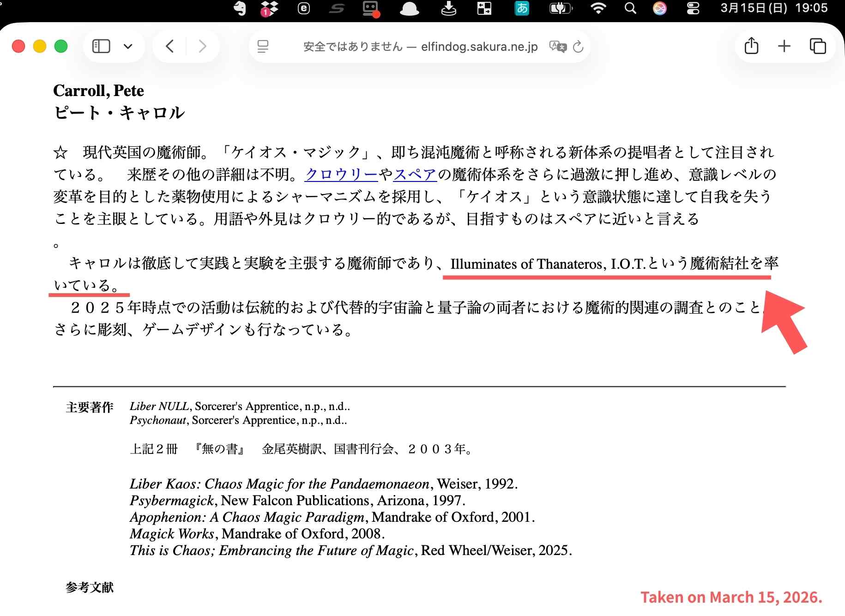Show the tab overview

817,46
